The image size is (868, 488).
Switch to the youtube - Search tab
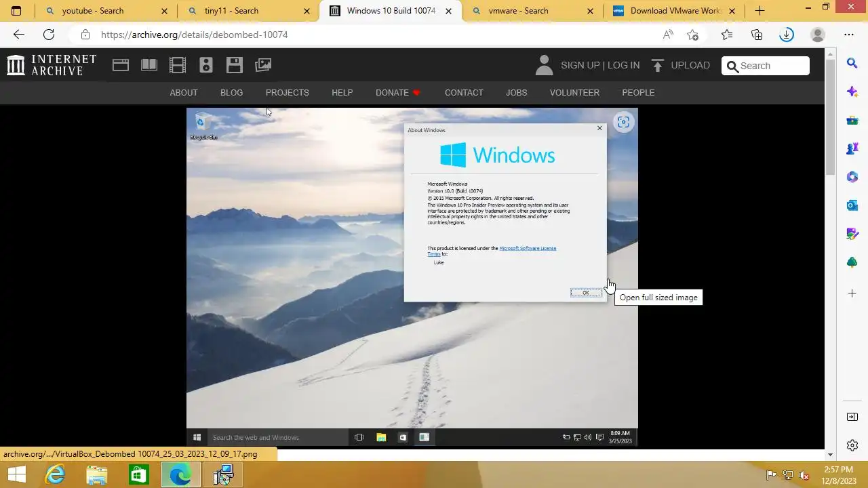point(106,11)
